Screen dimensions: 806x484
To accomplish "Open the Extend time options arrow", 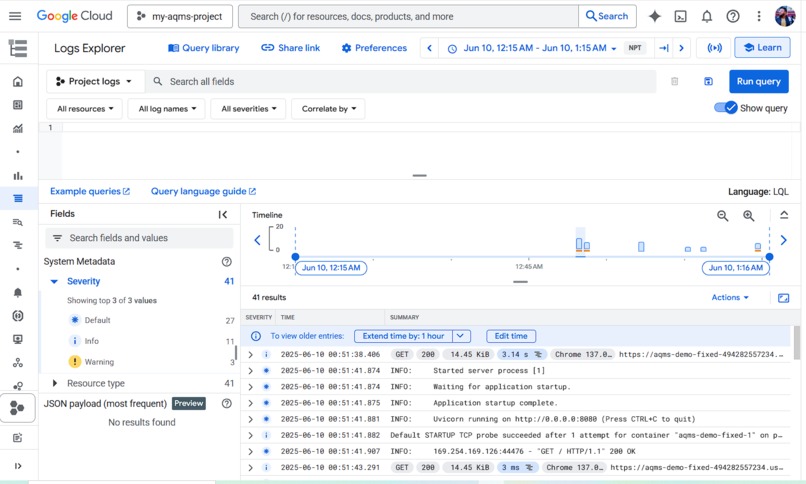I will [x=461, y=336].
